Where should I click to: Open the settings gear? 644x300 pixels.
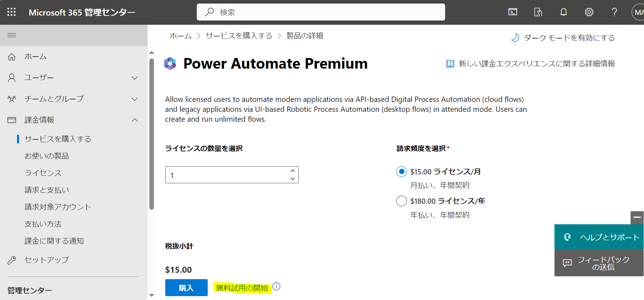click(589, 12)
